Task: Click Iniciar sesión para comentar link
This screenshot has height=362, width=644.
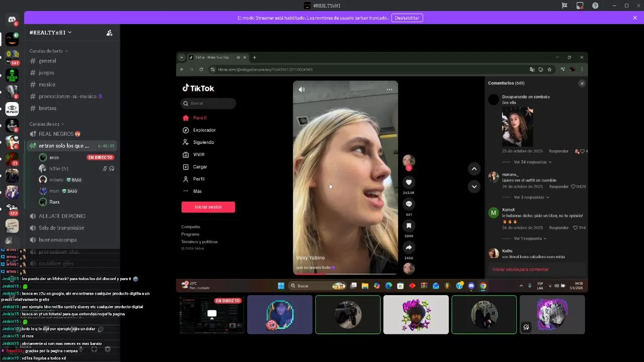Action: 520,269
